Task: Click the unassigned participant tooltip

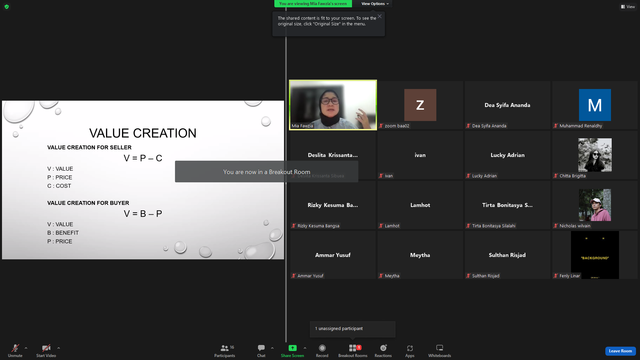Action: (353, 329)
